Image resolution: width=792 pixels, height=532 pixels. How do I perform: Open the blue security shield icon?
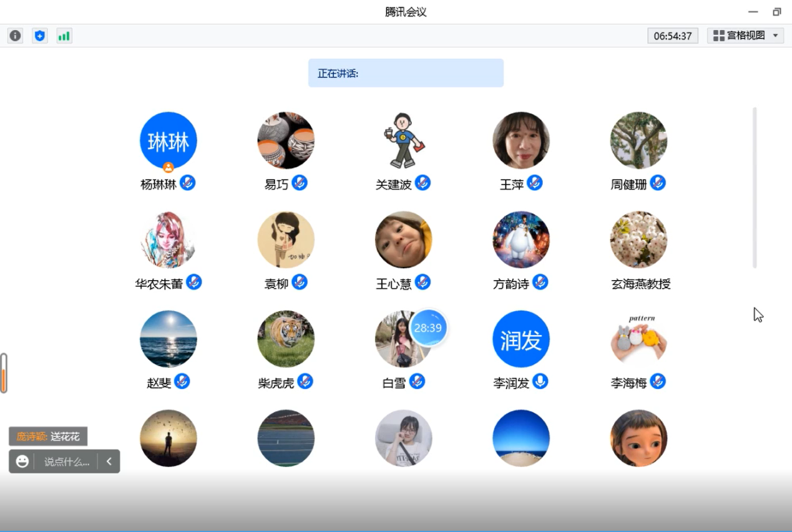click(40, 36)
